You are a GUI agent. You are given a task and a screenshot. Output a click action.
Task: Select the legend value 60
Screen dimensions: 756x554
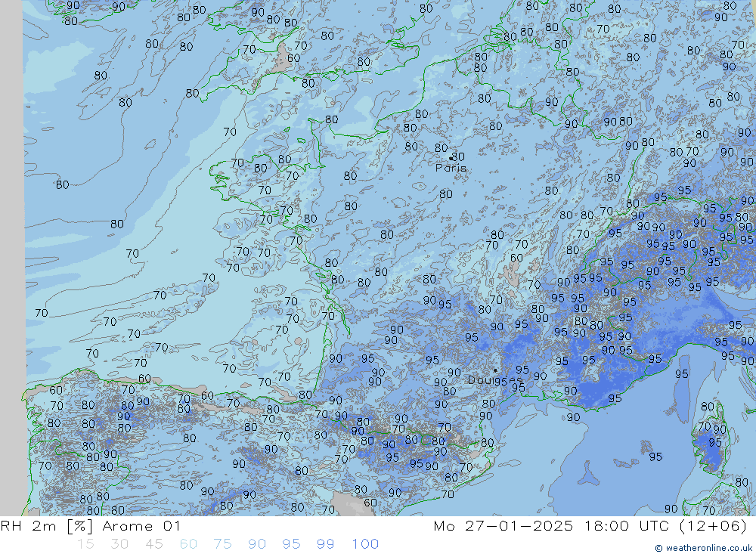[x=188, y=544]
